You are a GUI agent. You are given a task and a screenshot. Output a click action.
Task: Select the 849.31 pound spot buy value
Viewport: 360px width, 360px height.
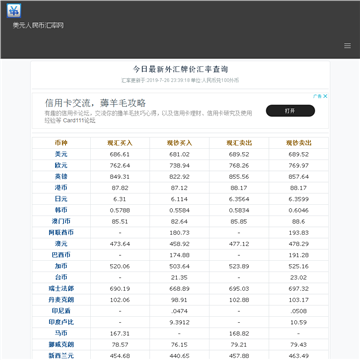point(120,177)
